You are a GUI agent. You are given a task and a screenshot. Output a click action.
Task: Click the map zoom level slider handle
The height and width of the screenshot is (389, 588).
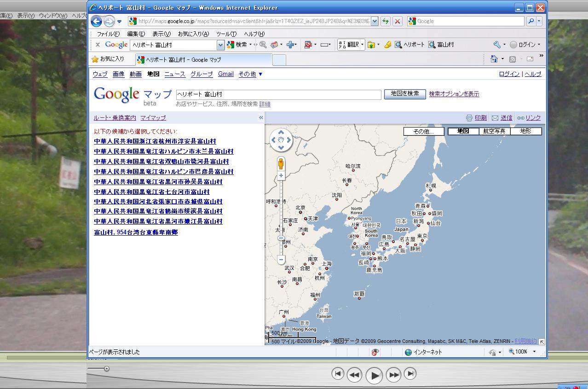point(281,238)
